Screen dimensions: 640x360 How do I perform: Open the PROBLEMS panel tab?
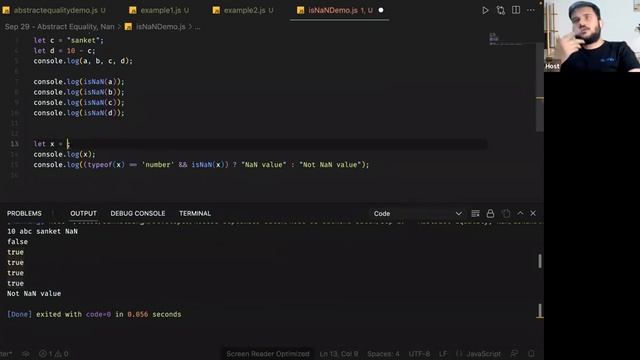[x=24, y=213]
